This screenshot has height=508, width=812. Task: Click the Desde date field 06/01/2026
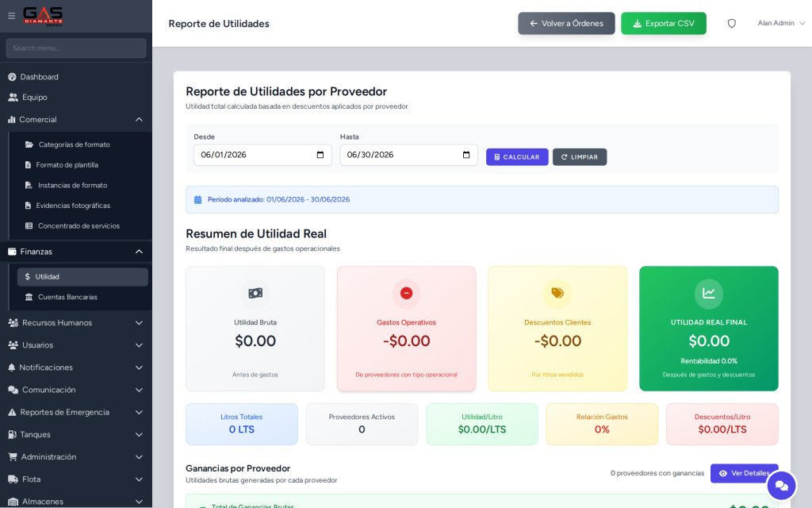[x=262, y=155]
